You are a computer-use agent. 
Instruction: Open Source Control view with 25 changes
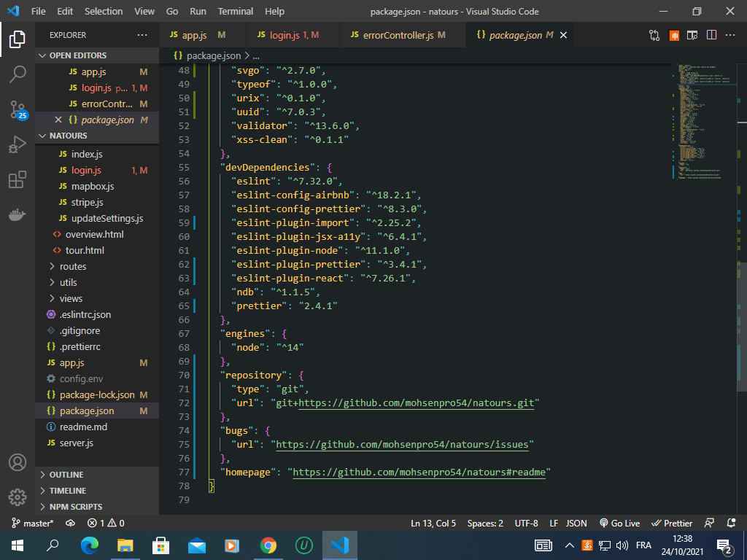click(18, 109)
